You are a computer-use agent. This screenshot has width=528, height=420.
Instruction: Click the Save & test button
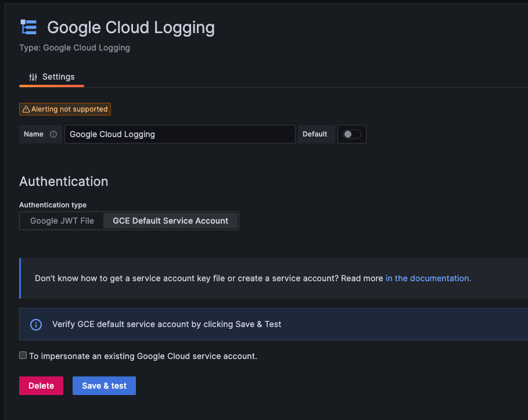[x=104, y=386]
